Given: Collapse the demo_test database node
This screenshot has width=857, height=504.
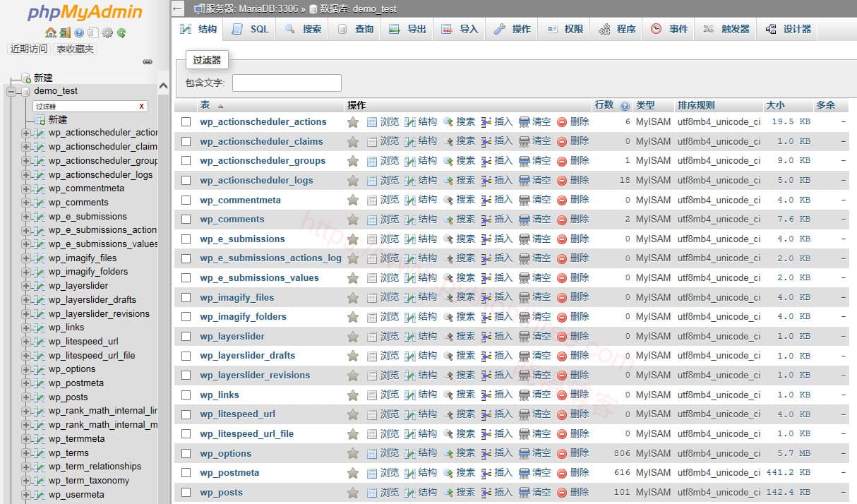Looking at the screenshot, I should pyautogui.click(x=11, y=92).
